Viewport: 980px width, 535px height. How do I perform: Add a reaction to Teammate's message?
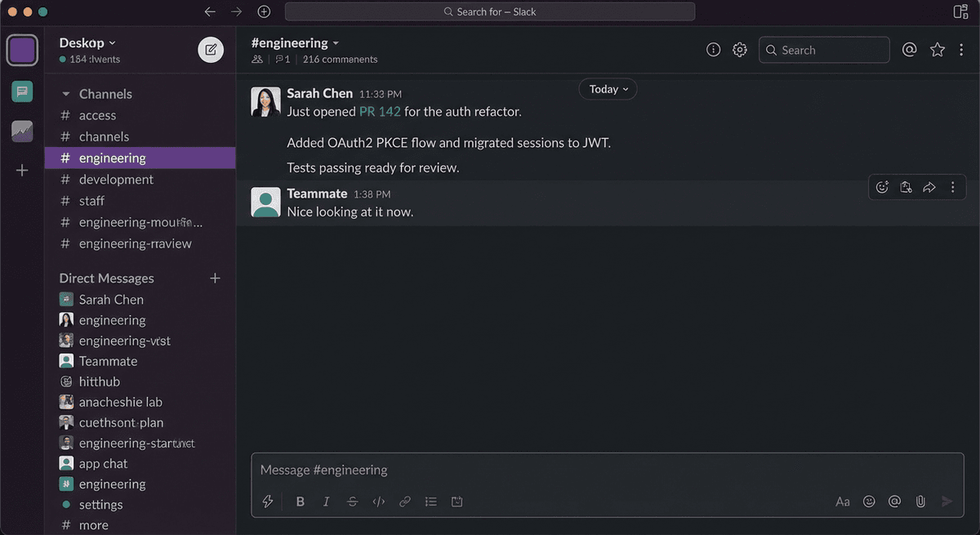(x=882, y=186)
